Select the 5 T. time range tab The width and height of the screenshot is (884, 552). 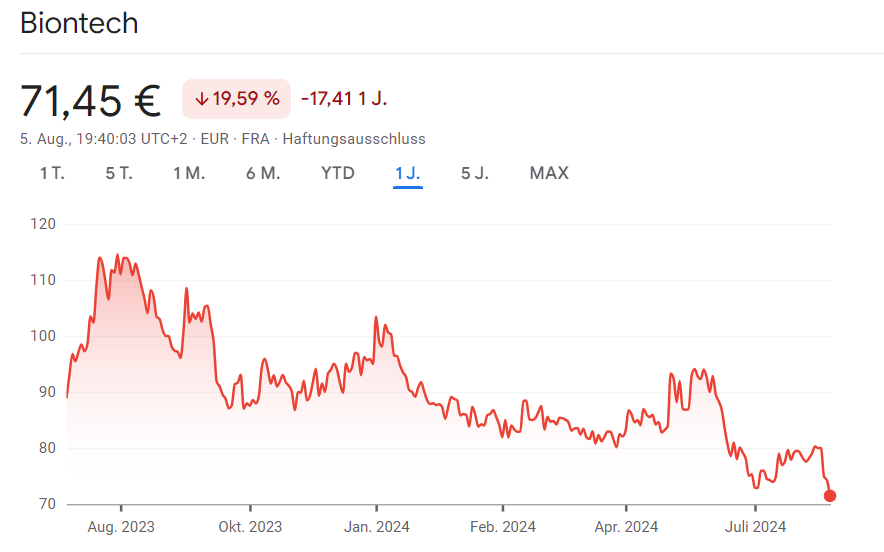point(119,173)
